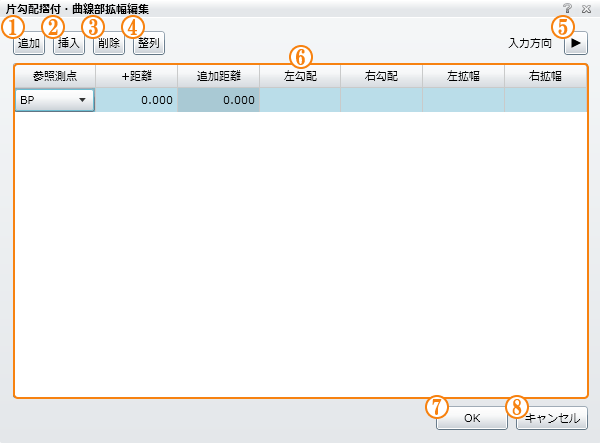Click the 左拡幅 column header

pos(463,77)
